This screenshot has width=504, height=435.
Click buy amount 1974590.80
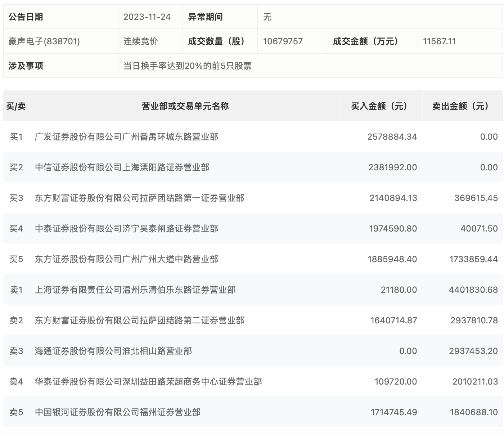[x=393, y=229]
